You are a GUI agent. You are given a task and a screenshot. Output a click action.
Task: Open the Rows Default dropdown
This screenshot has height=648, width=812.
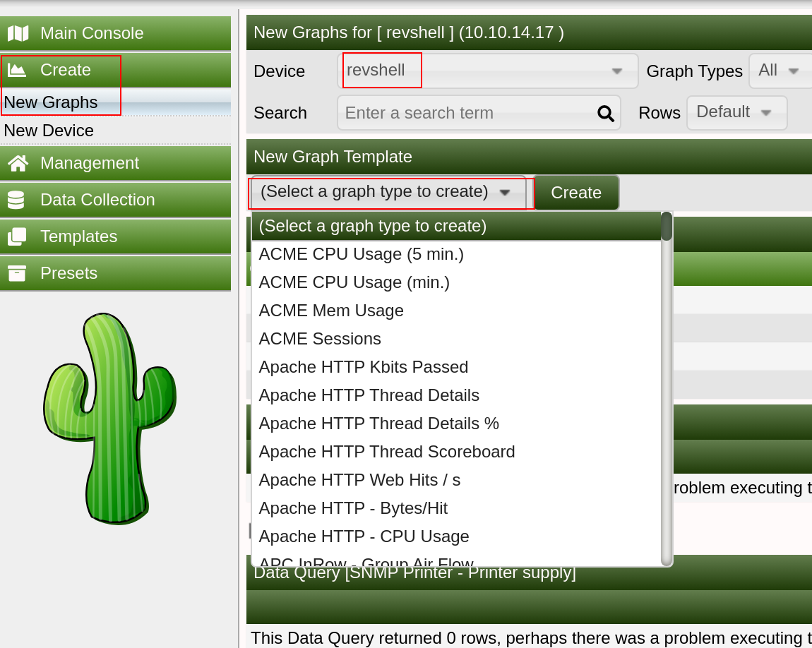737,112
